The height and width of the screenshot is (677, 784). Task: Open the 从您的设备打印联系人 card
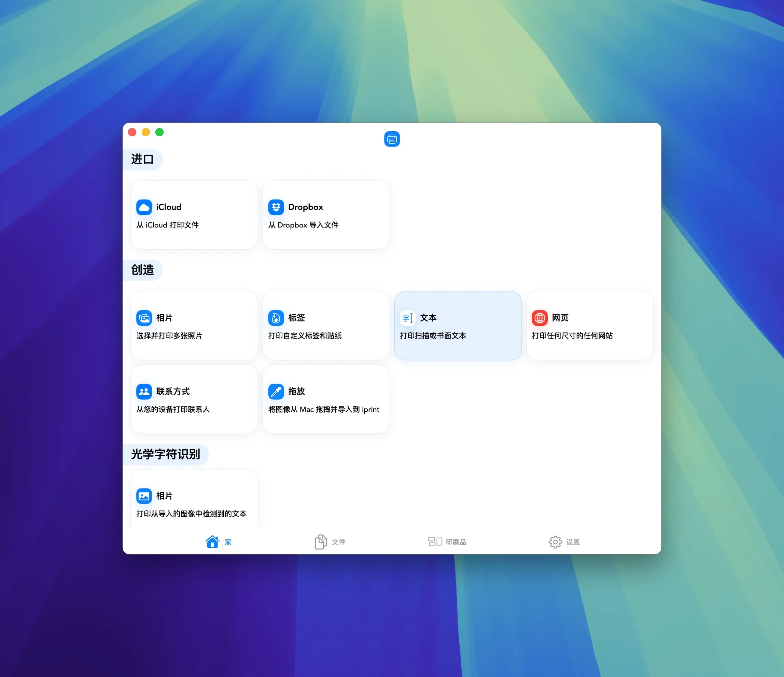coord(194,399)
